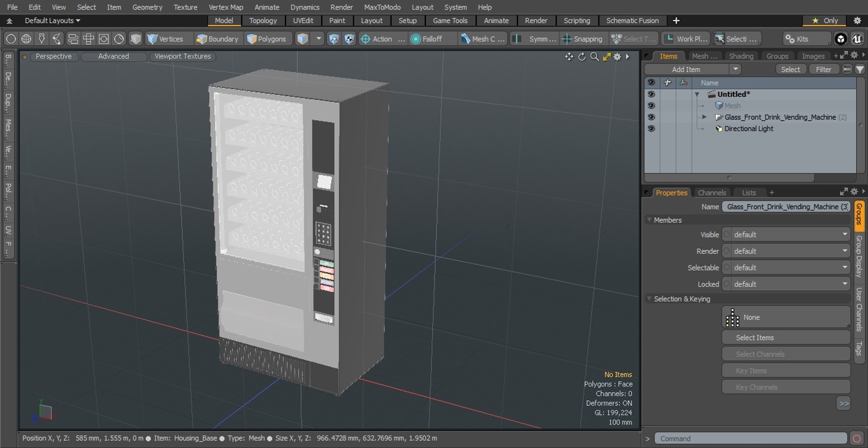
Task: Collapse the Members section
Action: pyautogui.click(x=649, y=220)
